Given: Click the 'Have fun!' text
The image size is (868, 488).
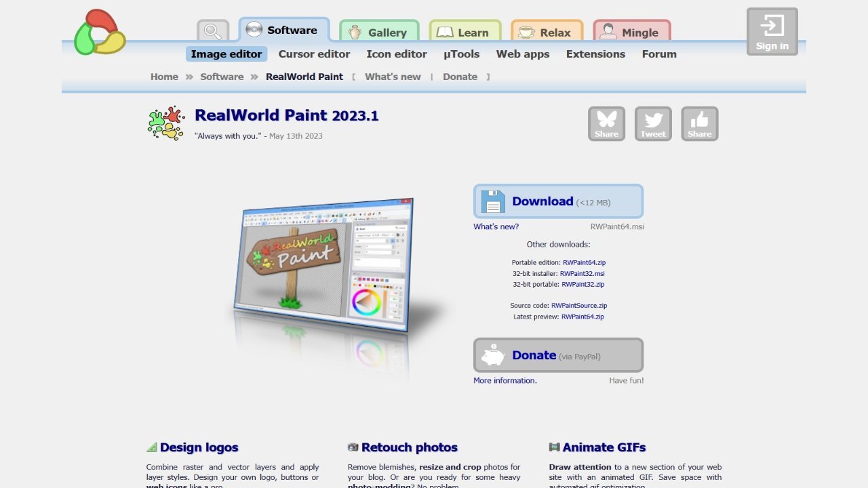Looking at the screenshot, I should [x=627, y=380].
